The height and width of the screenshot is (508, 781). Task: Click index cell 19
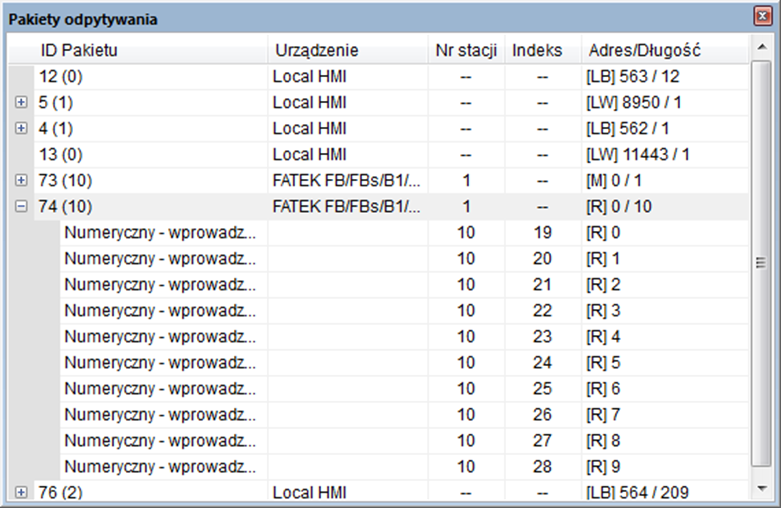(542, 233)
